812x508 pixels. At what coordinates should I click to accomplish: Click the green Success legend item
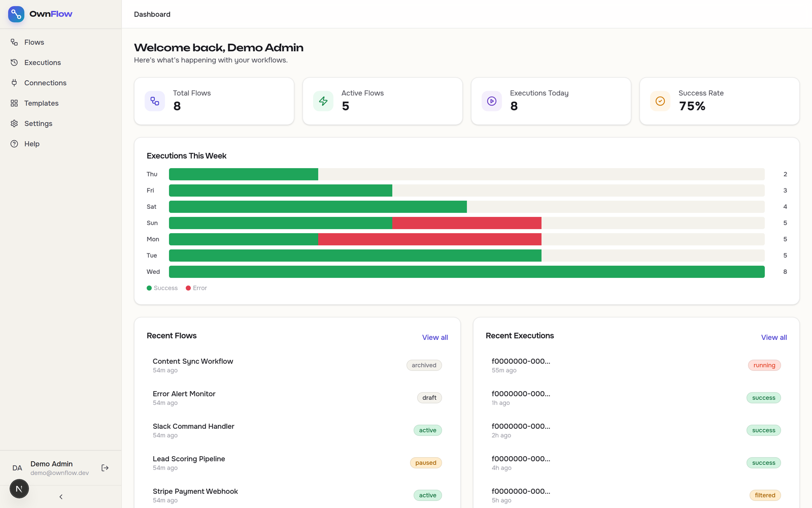pos(162,288)
